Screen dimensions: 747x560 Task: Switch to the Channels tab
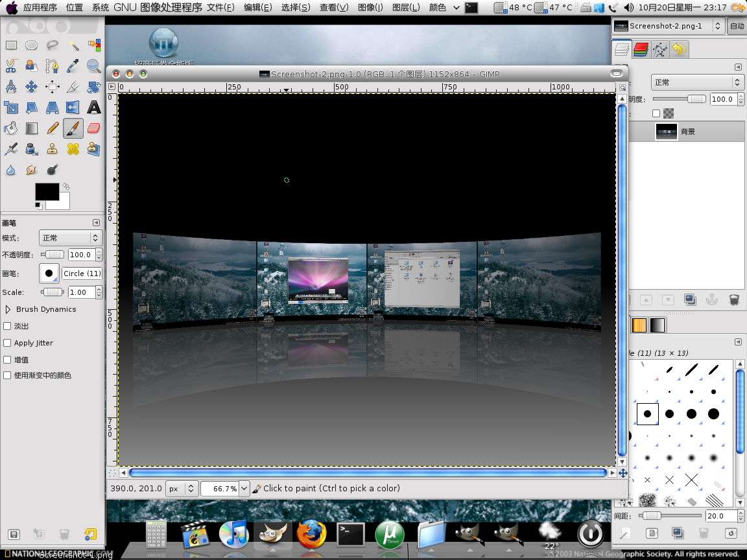[x=641, y=49]
